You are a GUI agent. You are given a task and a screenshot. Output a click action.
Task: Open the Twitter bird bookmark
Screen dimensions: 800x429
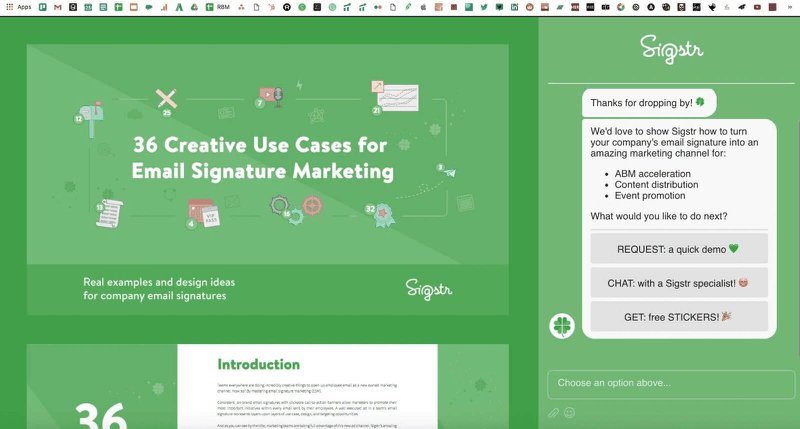coord(484,7)
